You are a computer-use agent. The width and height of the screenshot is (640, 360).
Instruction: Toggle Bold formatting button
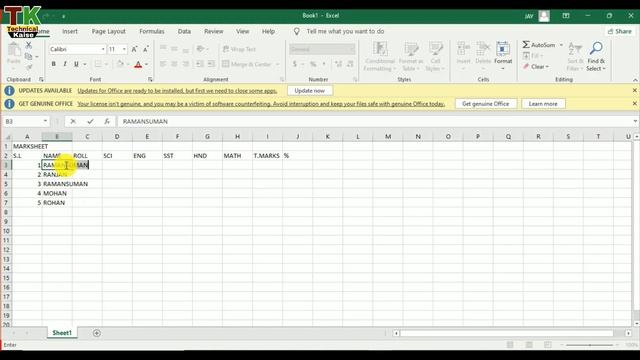click(x=53, y=64)
